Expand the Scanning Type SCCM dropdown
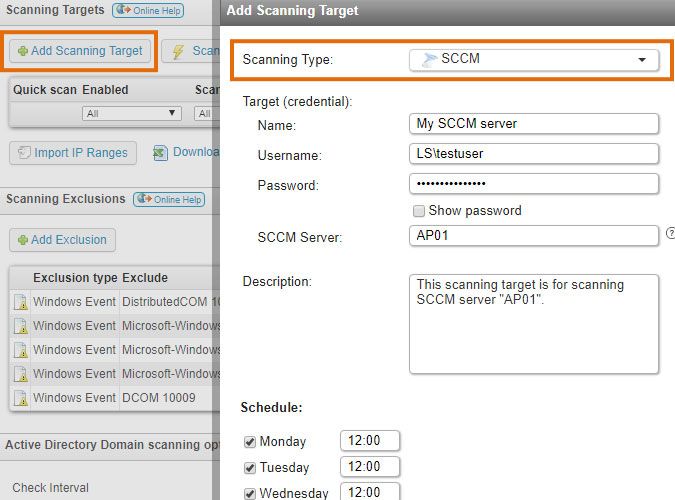Screen dimensions: 675x500 coord(641,60)
